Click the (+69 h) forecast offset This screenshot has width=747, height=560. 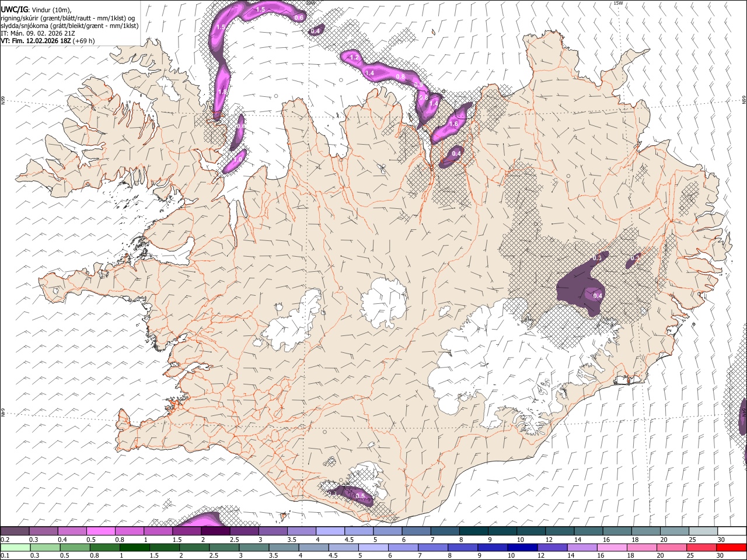pos(84,41)
